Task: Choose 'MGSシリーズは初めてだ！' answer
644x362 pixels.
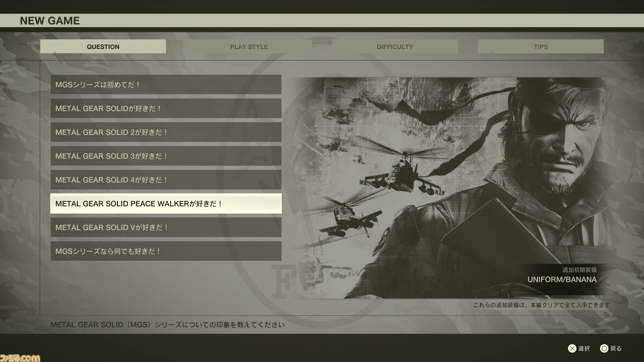Action: tap(166, 84)
